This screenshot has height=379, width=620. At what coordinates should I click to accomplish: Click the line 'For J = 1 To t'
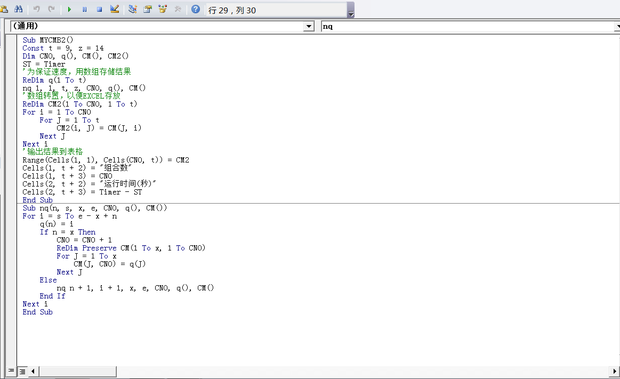pos(70,120)
